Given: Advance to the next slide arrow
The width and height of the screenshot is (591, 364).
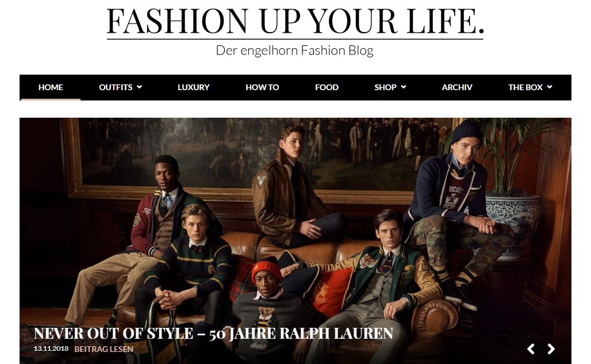Looking at the screenshot, I should 551,349.
